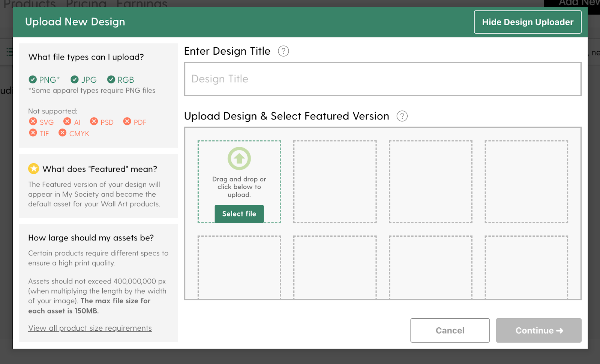The image size is (600, 364).
Task: Click the Select file button
Action: coord(239,214)
